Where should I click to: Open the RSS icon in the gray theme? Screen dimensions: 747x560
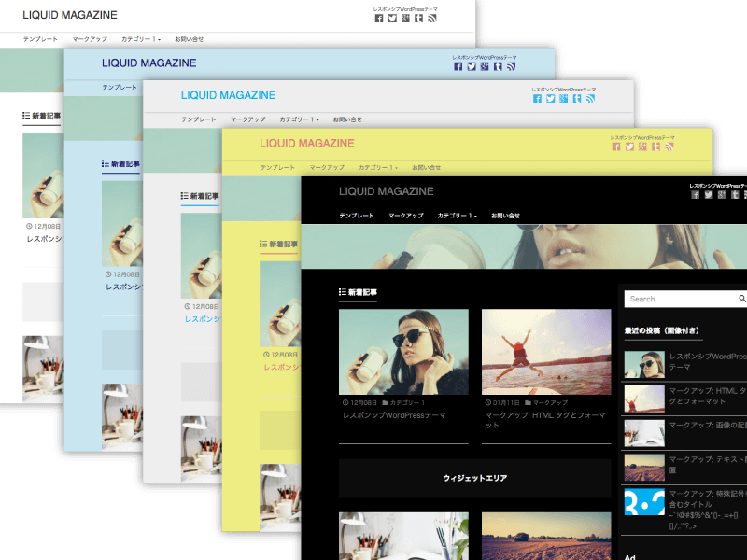click(x=590, y=99)
